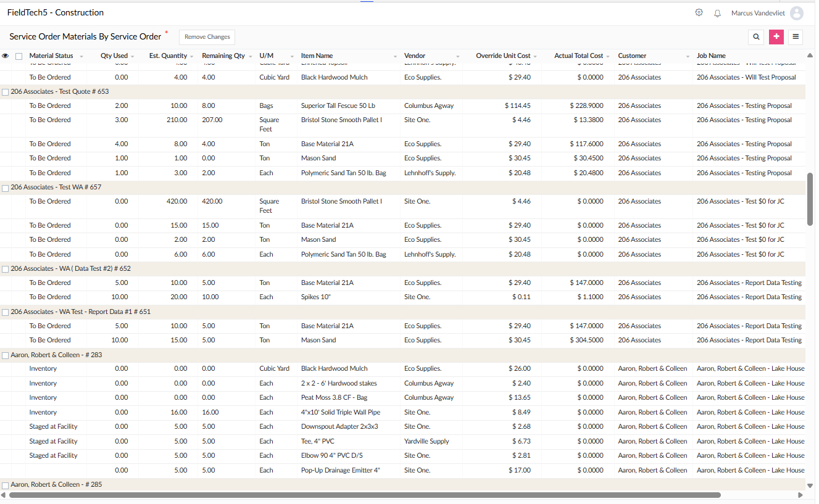
Task: Add new record with pink plus button
Action: 776,37
